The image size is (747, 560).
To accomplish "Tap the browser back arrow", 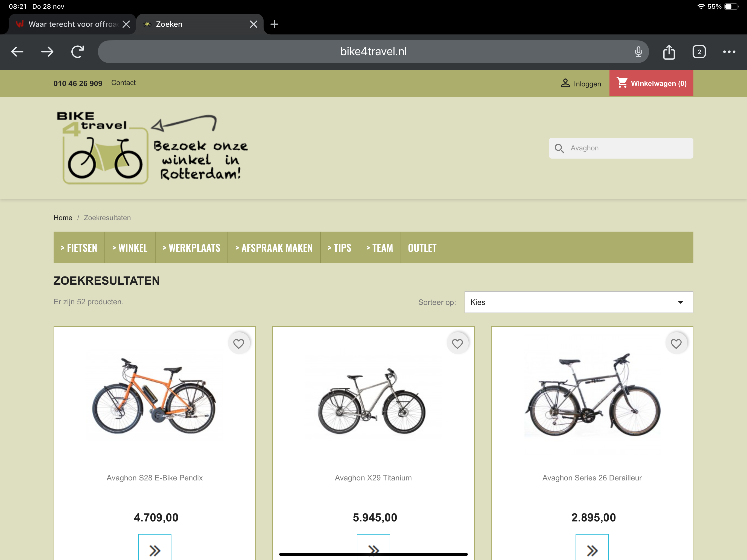I will pyautogui.click(x=17, y=52).
